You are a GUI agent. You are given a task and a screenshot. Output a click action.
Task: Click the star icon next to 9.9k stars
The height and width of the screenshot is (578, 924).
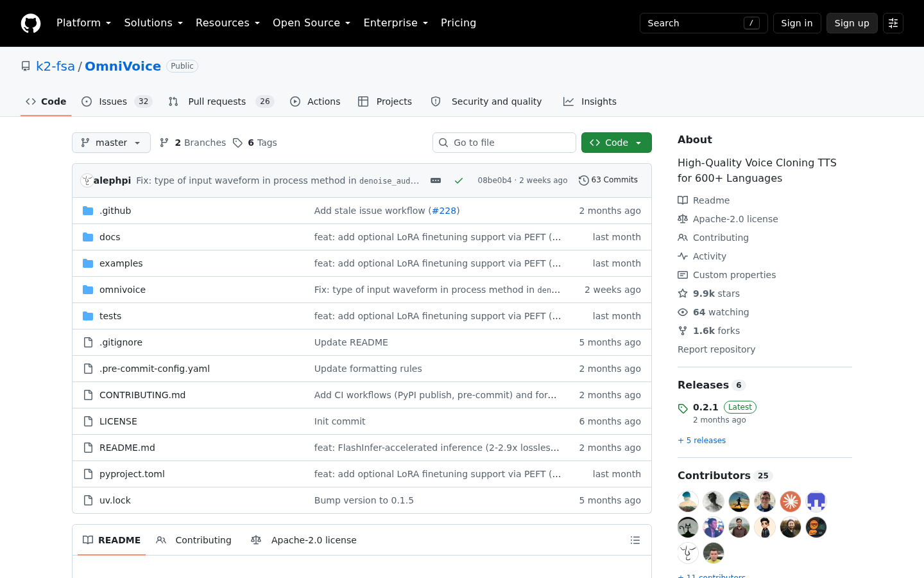click(x=683, y=293)
